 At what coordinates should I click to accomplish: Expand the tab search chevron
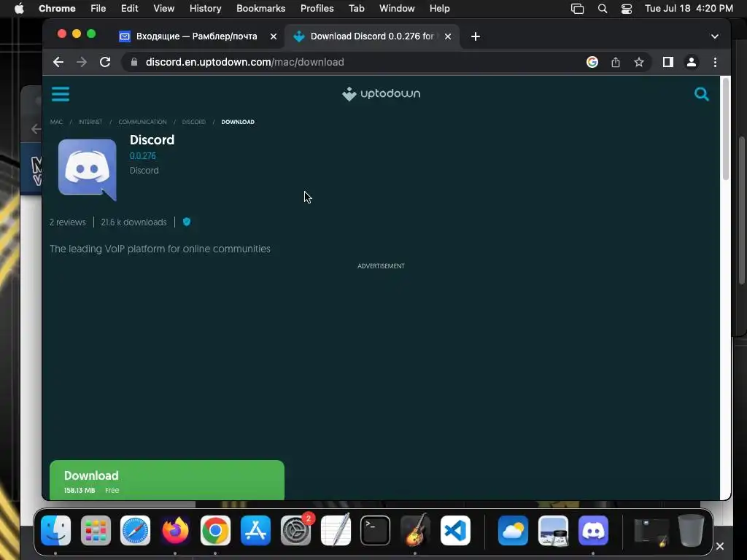715,36
